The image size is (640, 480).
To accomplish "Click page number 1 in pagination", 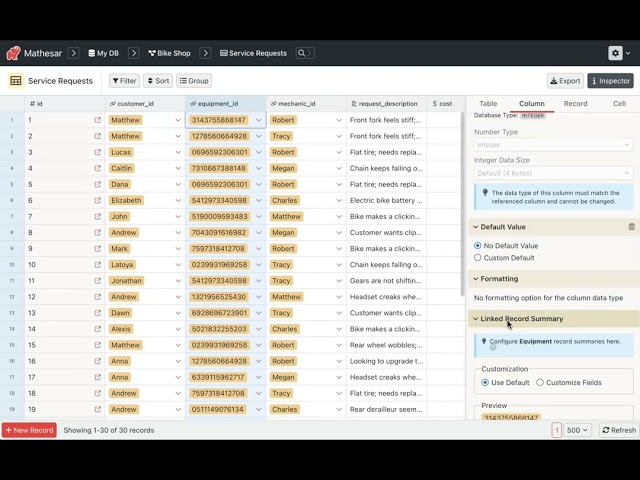I will [556, 430].
